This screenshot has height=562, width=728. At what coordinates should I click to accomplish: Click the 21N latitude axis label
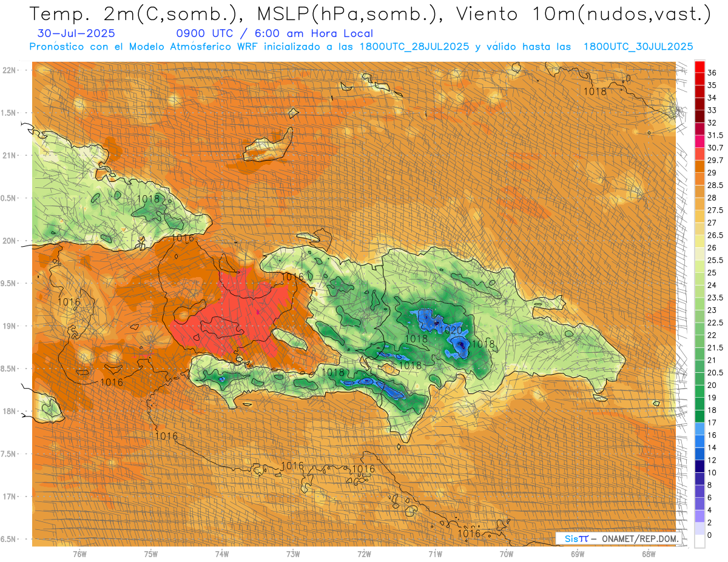point(10,155)
